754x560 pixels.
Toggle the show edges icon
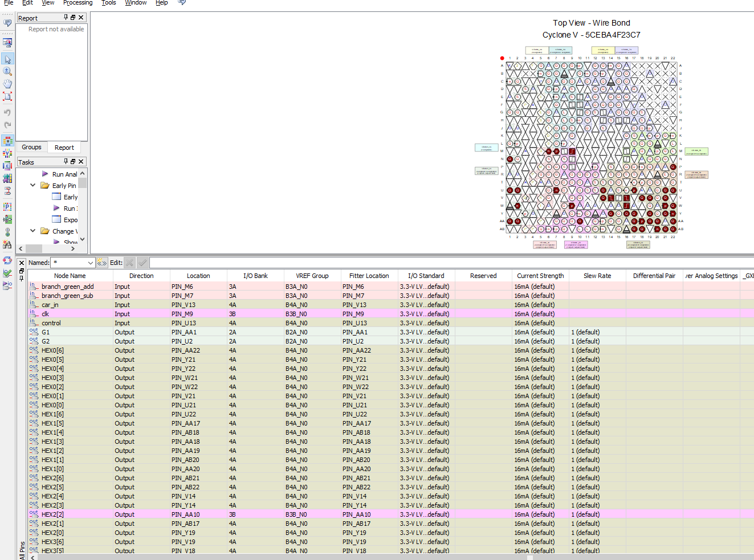tap(7, 166)
